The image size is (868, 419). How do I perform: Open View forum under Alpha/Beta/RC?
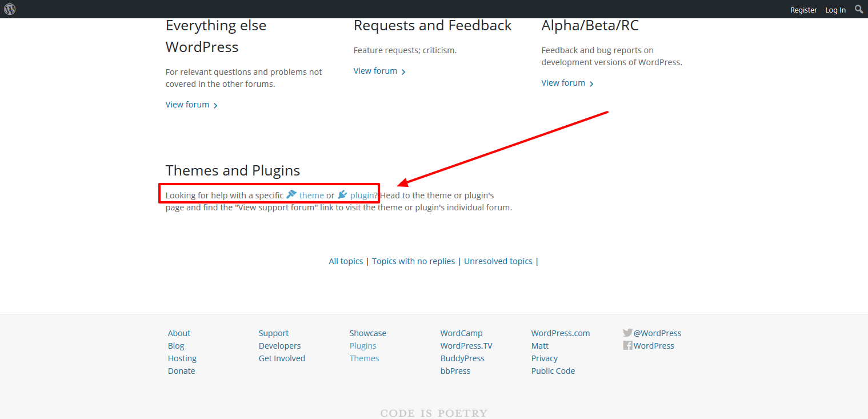pos(563,83)
